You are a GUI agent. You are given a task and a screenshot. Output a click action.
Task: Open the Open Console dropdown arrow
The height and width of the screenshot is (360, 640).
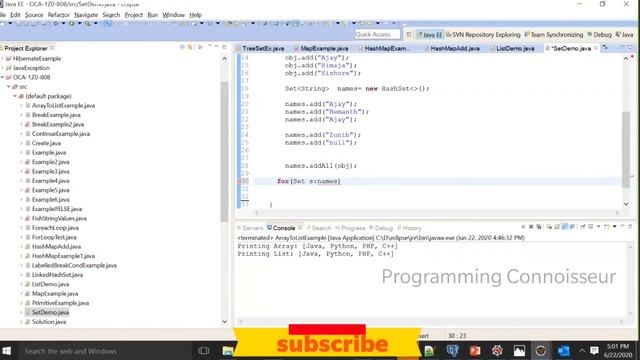point(614,227)
